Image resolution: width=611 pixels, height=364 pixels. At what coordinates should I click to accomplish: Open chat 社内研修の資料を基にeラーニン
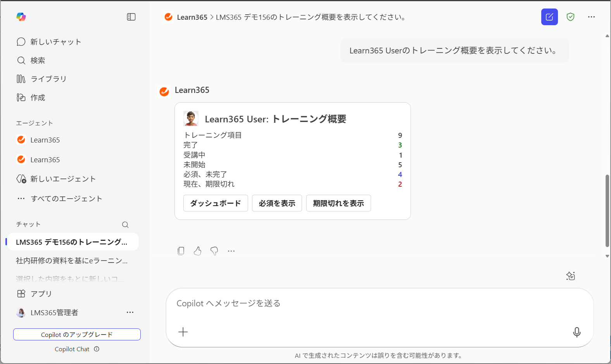click(72, 261)
